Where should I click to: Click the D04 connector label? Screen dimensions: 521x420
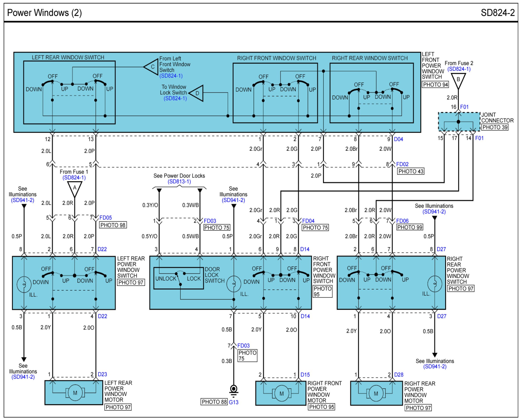click(x=398, y=139)
